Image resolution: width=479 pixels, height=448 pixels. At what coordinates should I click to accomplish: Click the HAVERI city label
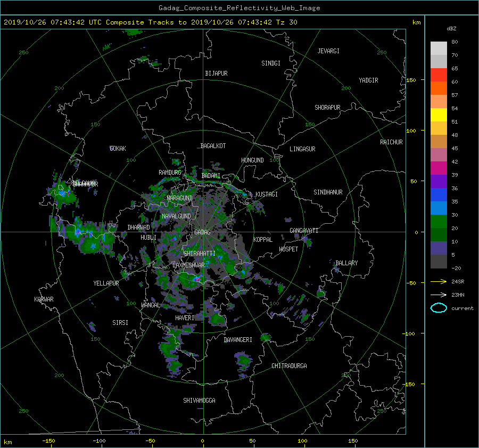coord(185,318)
